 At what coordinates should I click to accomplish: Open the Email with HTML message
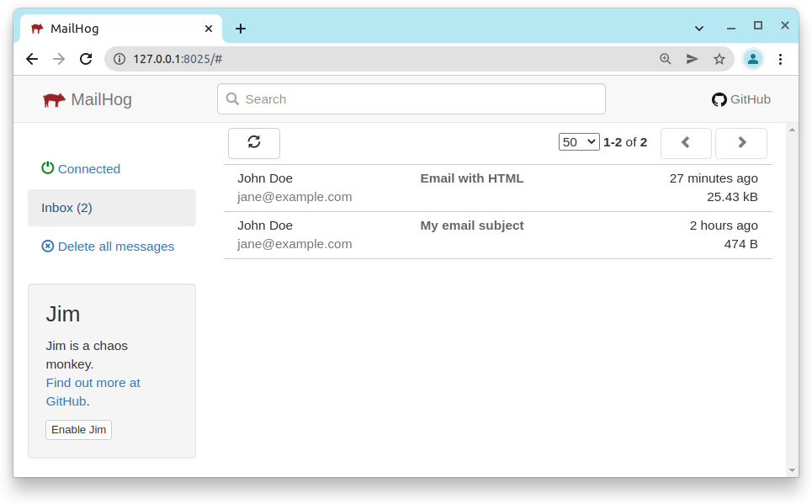pyautogui.click(x=471, y=178)
